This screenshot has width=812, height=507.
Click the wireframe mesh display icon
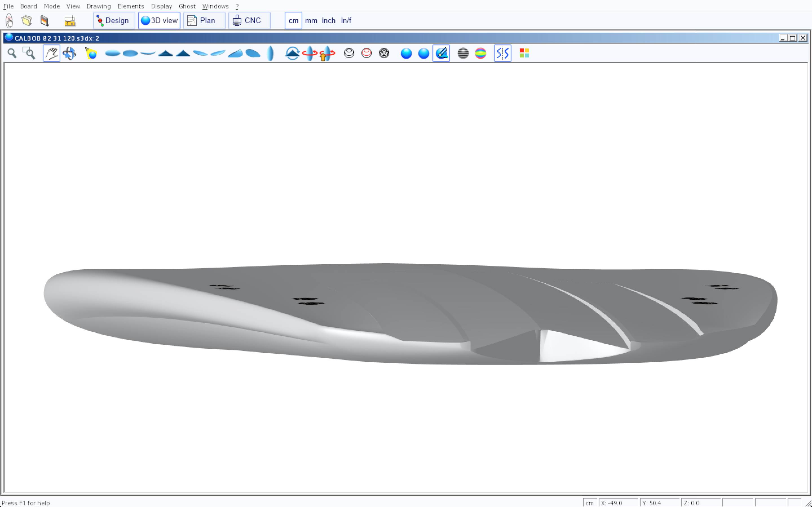(384, 53)
